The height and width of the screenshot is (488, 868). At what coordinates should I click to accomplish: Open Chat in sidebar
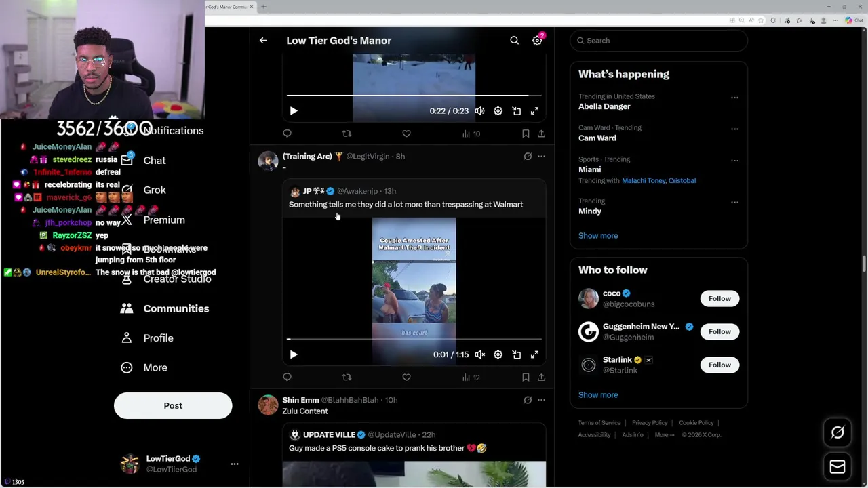(x=143, y=161)
